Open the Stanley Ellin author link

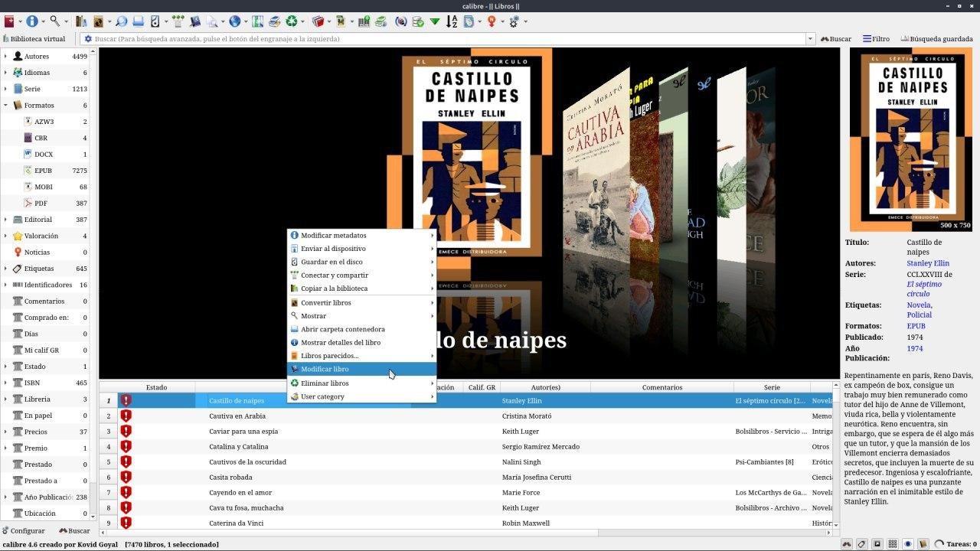(927, 263)
